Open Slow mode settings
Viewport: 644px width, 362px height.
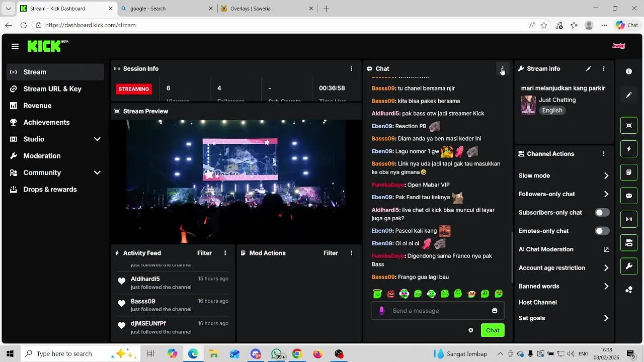pos(563,175)
